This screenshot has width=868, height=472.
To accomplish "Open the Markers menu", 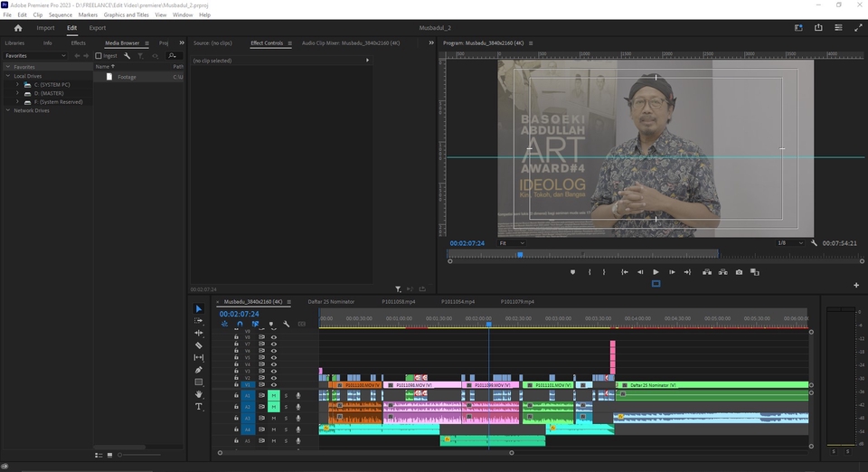I will click(88, 15).
